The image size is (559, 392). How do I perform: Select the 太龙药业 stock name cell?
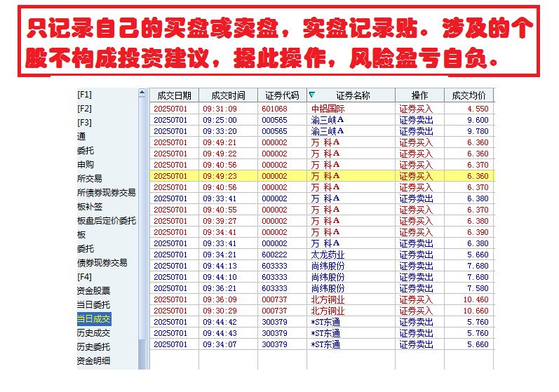351,255
